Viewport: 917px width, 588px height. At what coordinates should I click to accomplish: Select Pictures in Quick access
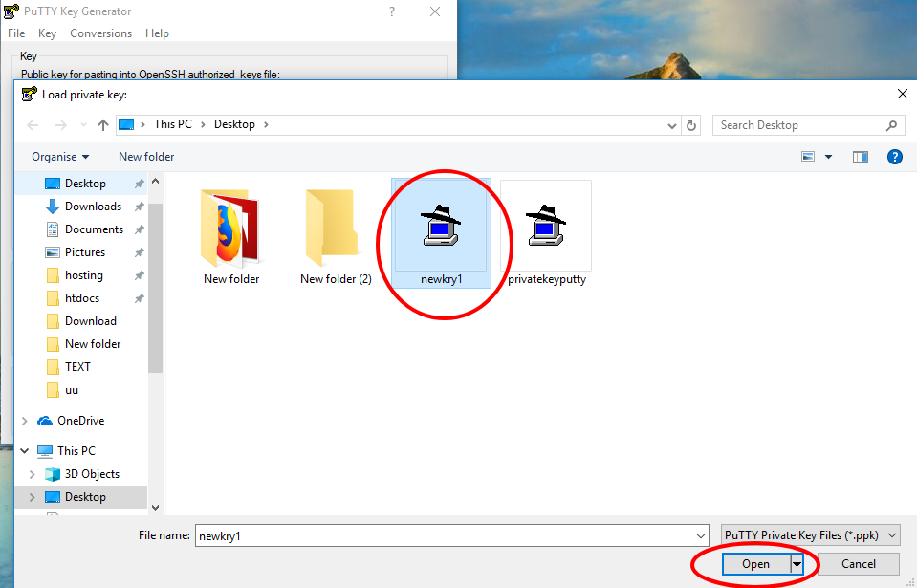pos(85,252)
